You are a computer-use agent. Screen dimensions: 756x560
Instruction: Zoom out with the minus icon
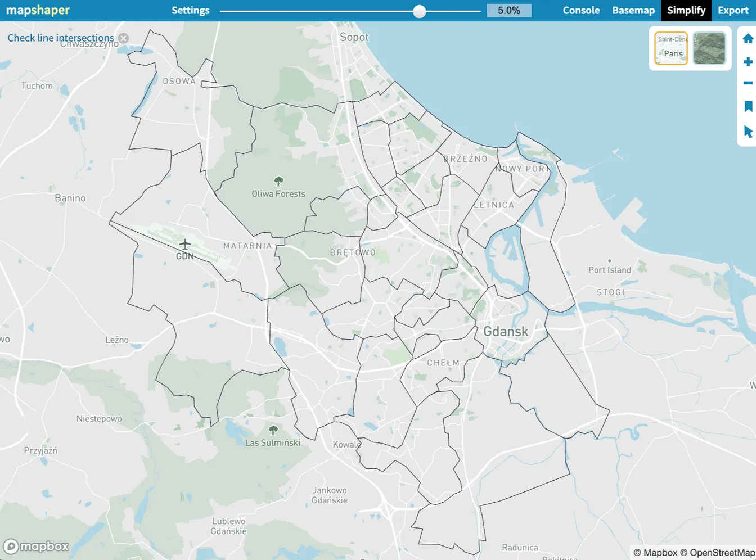coord(748,83)
